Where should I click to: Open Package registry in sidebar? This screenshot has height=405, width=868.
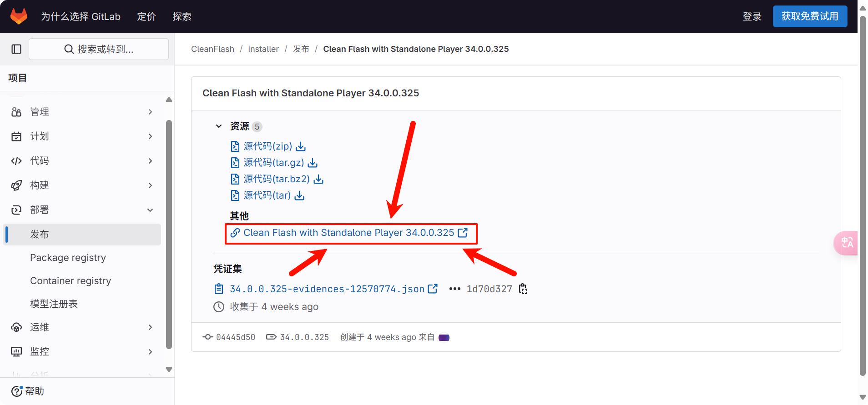tap(68, 258)
